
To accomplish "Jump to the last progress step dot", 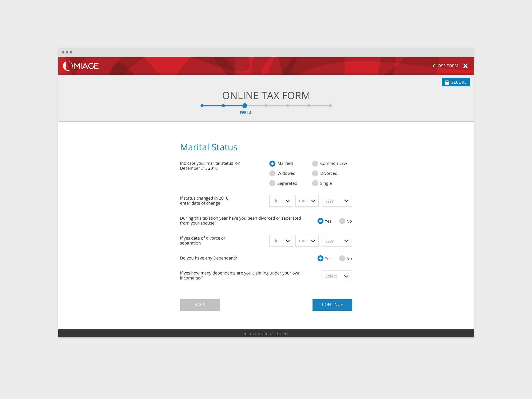I will (x=330, y=106).
